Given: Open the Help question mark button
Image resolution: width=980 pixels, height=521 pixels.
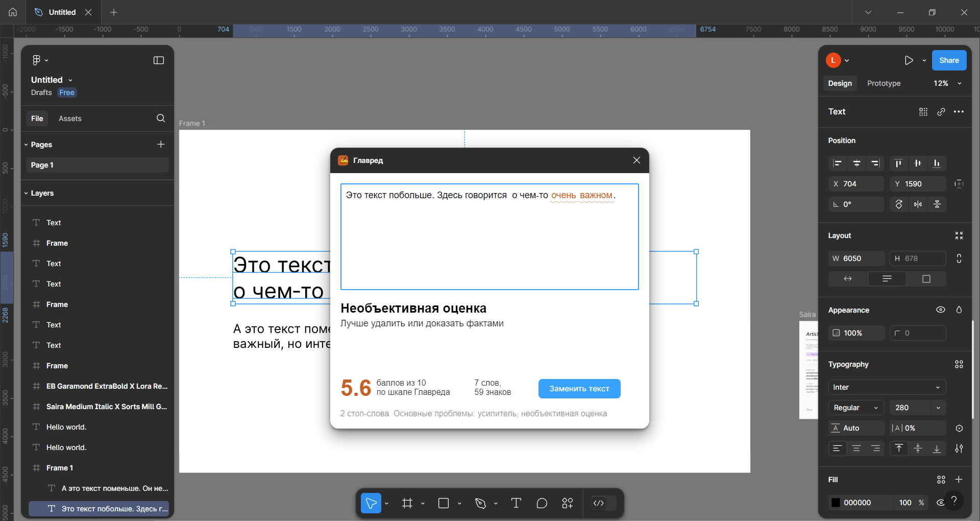Looking at the screenshot, I should pos(953,501).
